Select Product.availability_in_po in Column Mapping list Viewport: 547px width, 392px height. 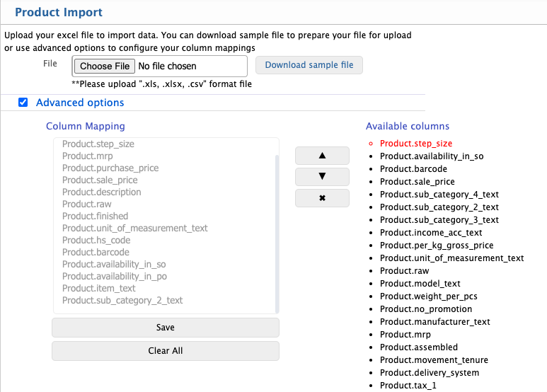point(115,276)
